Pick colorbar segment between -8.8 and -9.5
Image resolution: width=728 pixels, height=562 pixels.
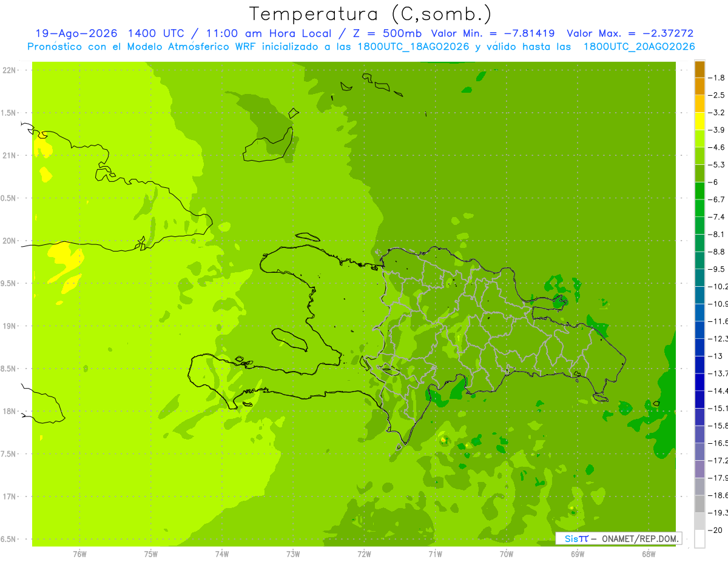tap(700, 260)
